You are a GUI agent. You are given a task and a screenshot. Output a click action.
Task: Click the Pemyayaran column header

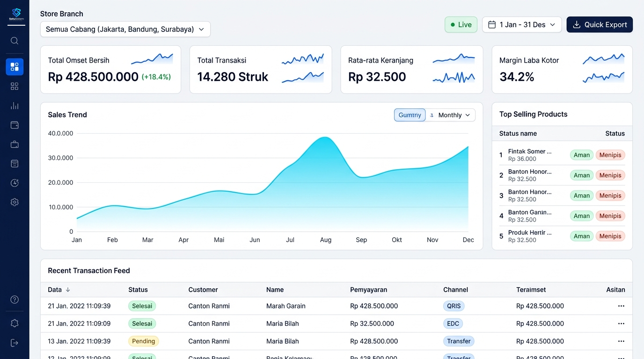(369, 290)
